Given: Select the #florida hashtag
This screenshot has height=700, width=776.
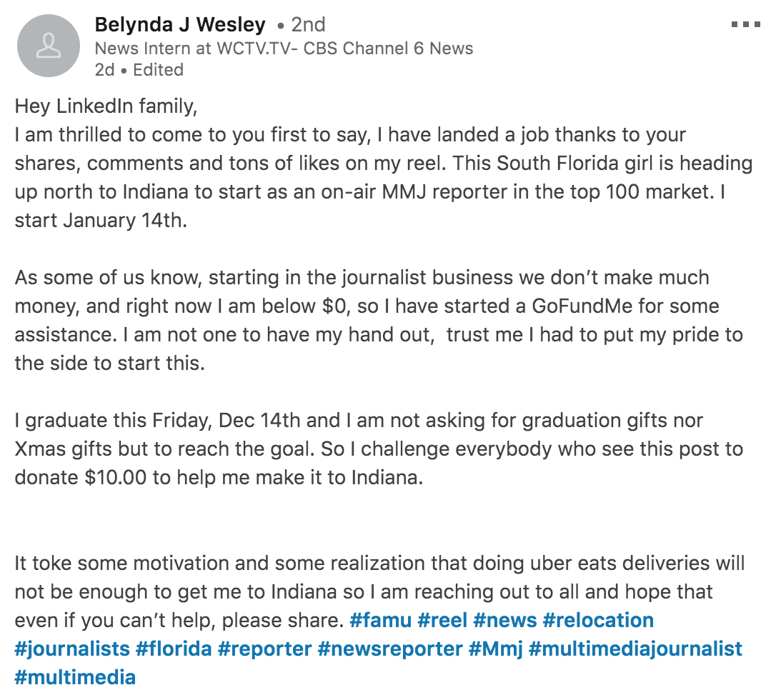Looking at the screenshot, I should (174, 649).
